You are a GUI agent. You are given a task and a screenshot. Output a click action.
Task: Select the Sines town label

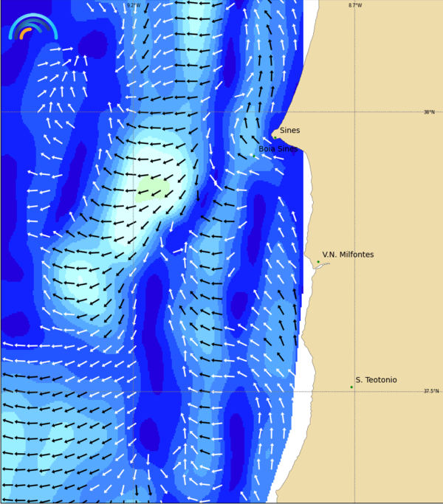pos(289,131)
